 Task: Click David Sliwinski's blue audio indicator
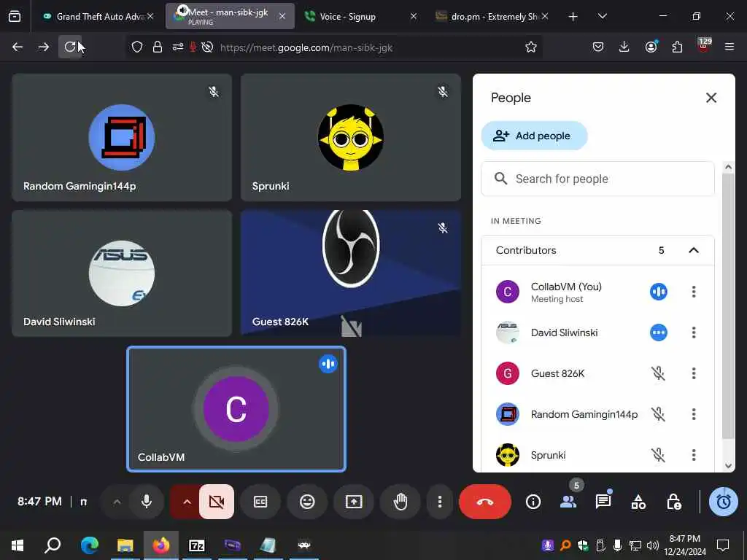[659, 332]
